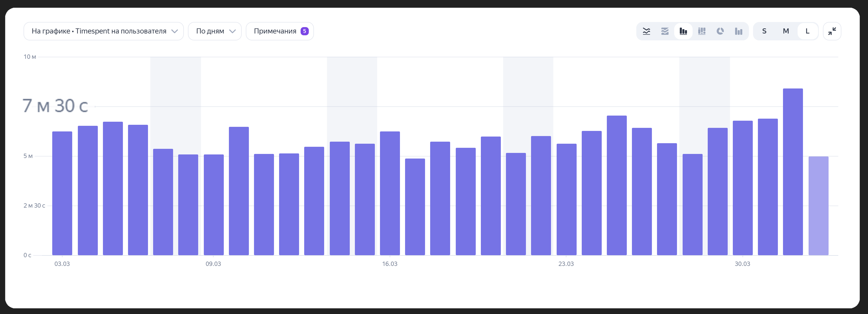Expand the 'По дням' grouping dropdown
The height and width of the screenshot is (314, 868).
[215, 31]
